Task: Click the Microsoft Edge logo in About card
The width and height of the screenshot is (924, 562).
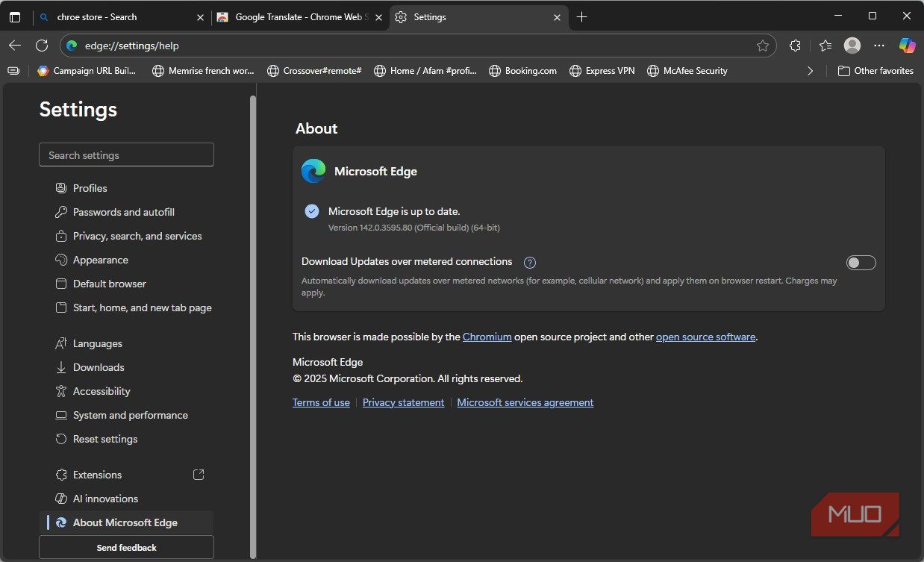Action: click(313, 171)
